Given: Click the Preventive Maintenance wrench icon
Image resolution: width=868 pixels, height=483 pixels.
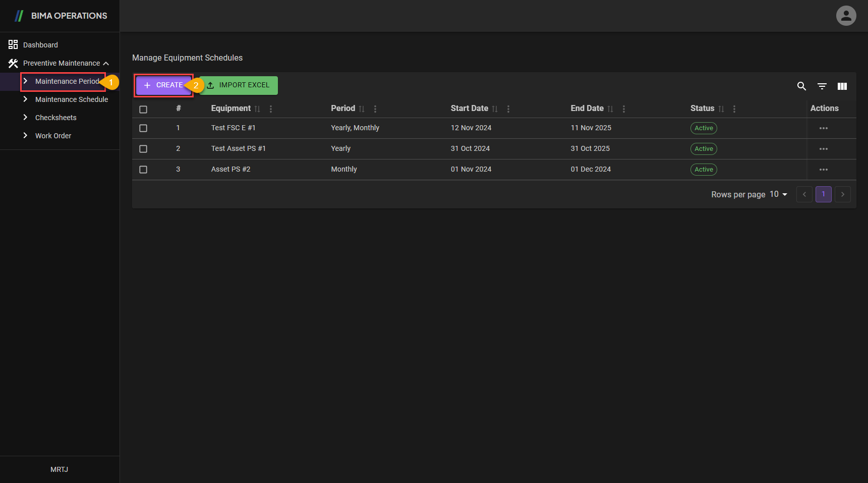Looking at the screenshot, I should coord(13,63).
